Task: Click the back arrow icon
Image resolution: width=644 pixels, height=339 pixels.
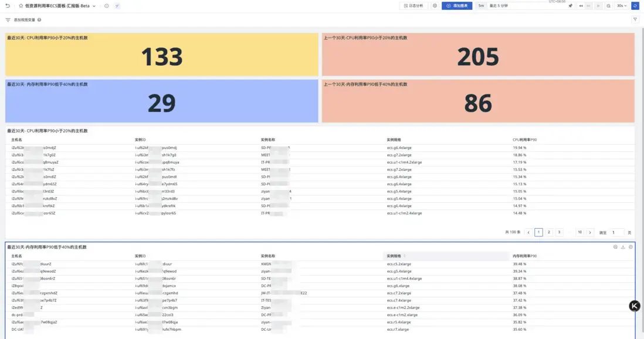Action: click(x=8, y=6)
